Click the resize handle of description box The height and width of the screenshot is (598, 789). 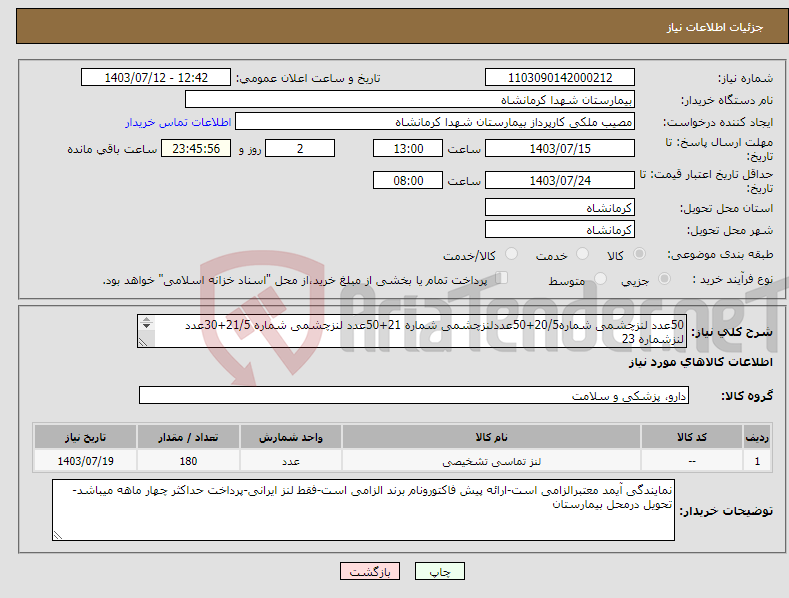[x=143, y=342]
